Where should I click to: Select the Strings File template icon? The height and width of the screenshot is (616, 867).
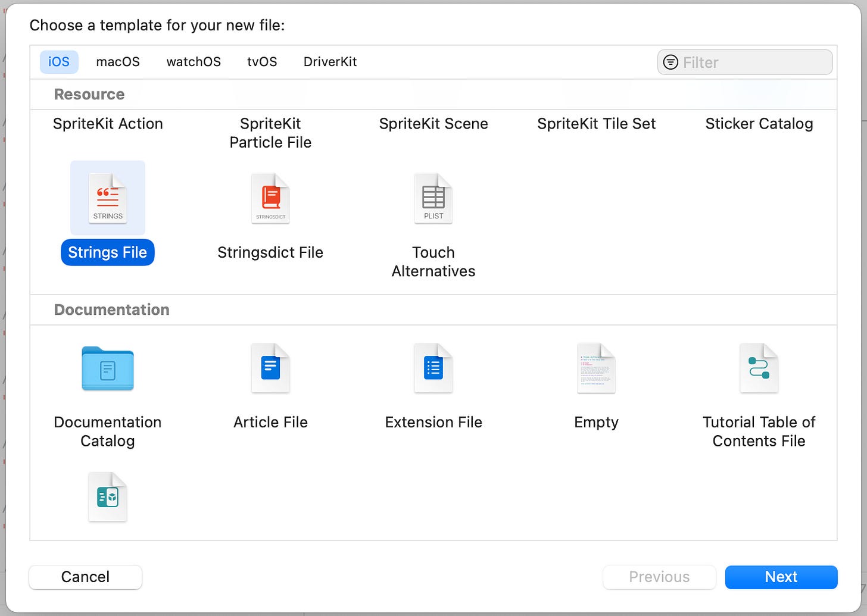click(108, 198)
